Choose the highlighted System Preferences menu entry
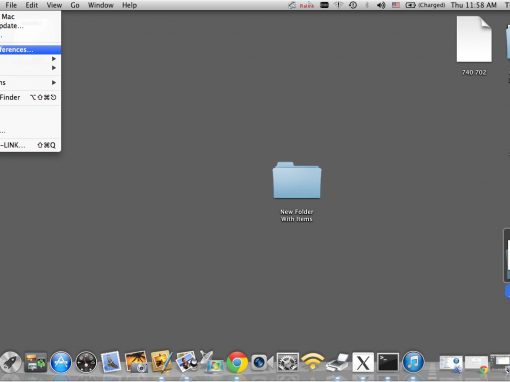The height and width of the screenshot is (382, 510). click(30, 50)
